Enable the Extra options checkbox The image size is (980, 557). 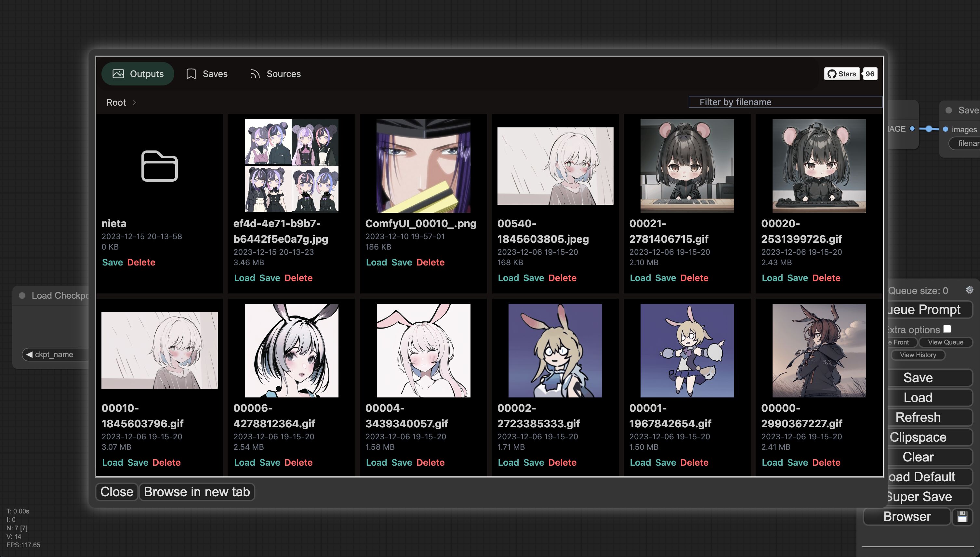(x=947, y=329)
